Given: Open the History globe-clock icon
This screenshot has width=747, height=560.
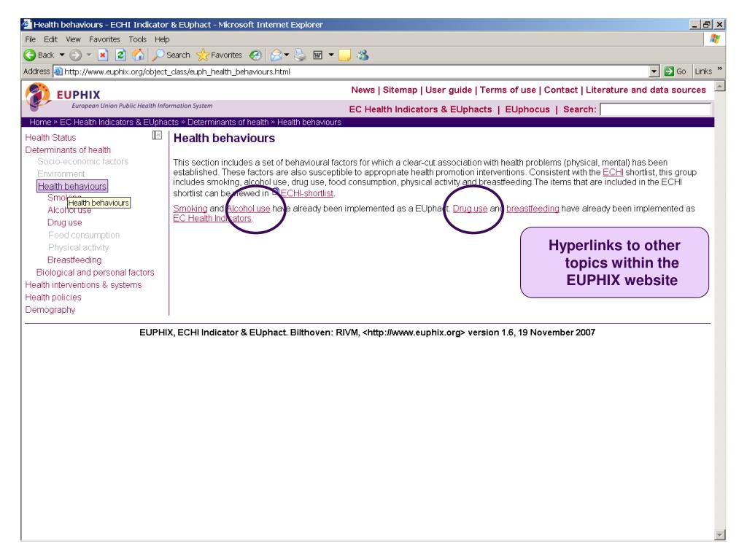Looking at the screenshot, I should (x=256, y=55).
